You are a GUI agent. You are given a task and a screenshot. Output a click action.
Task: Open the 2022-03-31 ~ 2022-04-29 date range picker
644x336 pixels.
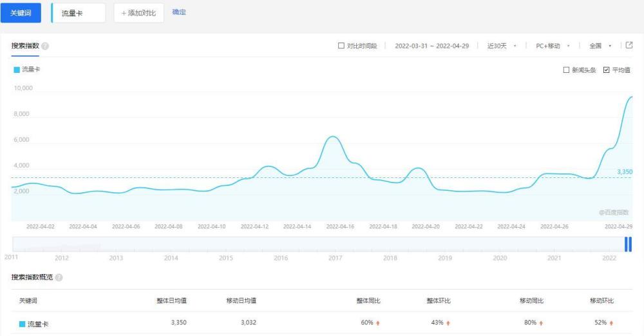[x=431, y=46]
